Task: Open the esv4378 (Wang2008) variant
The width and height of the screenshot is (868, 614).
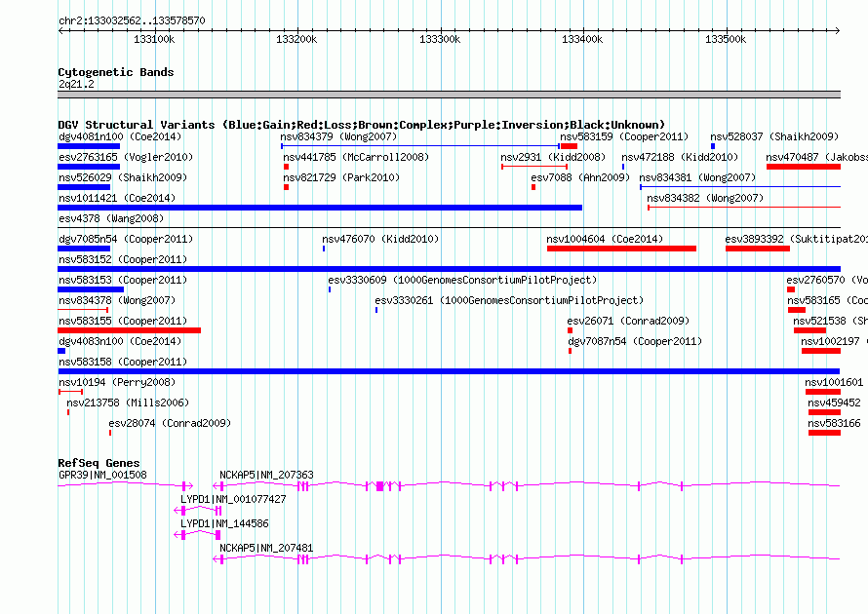Action: (x=111, y=218)
